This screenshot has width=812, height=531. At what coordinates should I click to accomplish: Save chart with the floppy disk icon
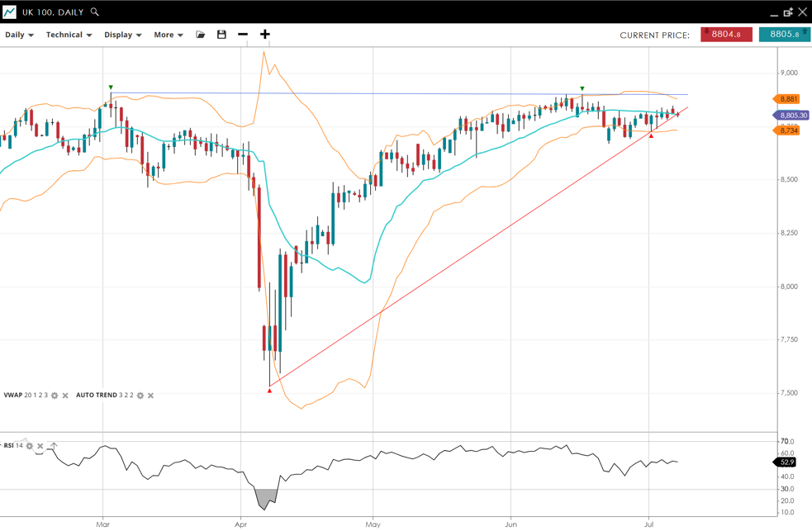click(221, 35)
